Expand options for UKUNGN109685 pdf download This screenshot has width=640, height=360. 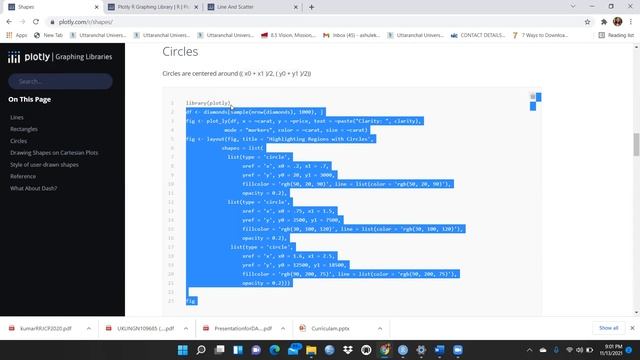pos(186,328)
